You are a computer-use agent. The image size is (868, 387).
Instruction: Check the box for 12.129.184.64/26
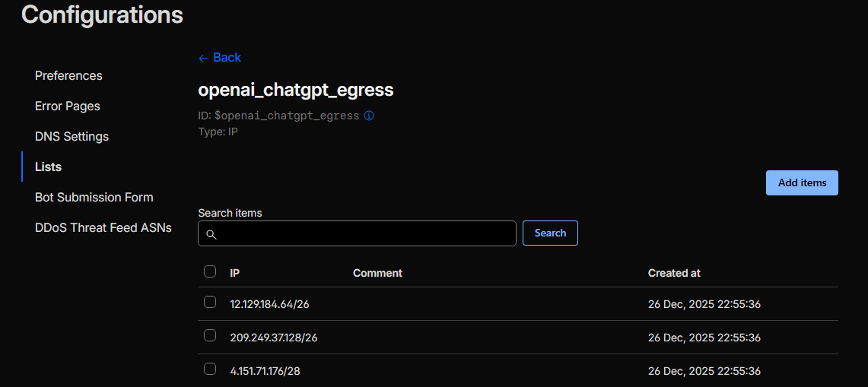pyautogui.click(x=210, y=303)
